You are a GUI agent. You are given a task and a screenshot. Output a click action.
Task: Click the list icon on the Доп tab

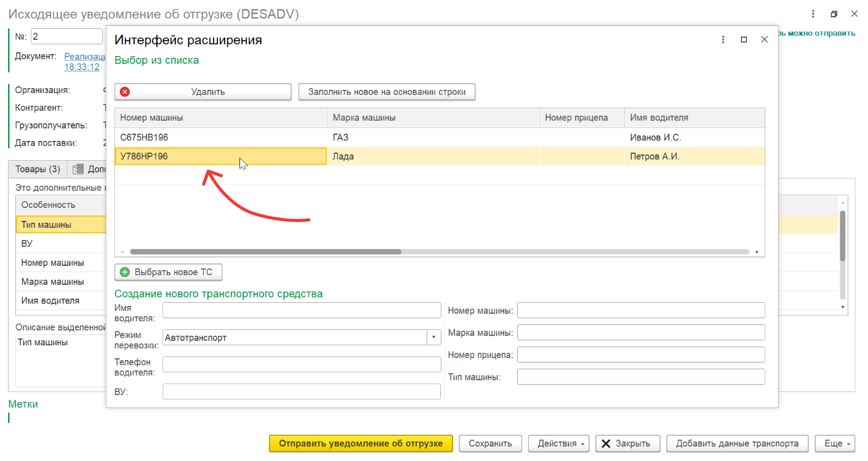pos(78,169)
